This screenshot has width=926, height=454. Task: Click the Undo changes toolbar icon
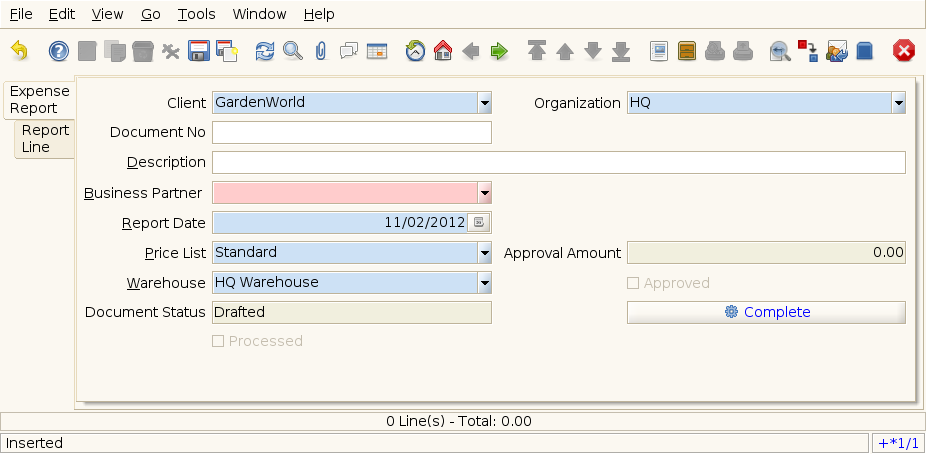pos(19,50)
